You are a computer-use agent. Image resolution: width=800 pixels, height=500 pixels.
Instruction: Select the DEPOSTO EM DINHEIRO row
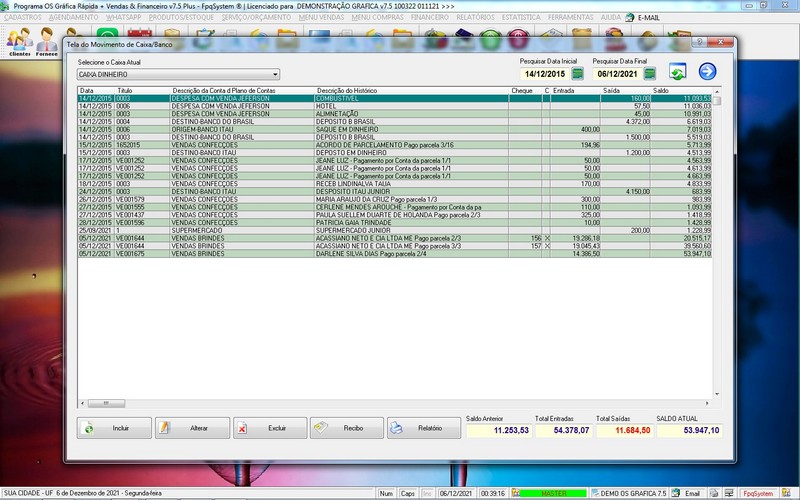click(x=395, y=153)
